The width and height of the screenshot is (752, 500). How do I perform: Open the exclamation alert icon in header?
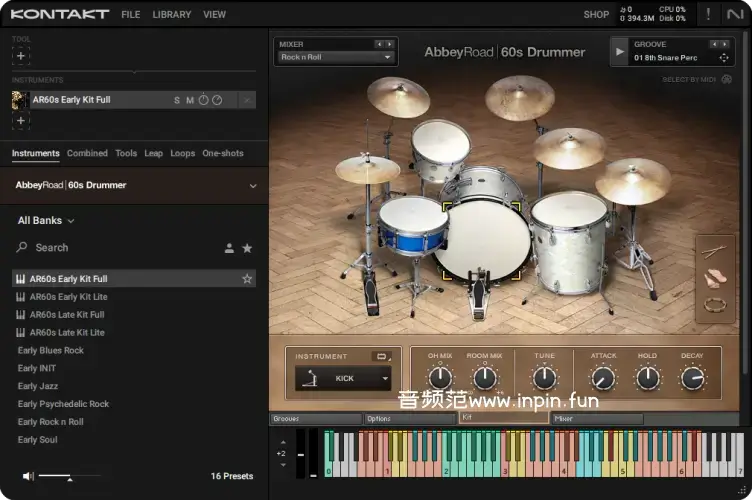point(708,14)
